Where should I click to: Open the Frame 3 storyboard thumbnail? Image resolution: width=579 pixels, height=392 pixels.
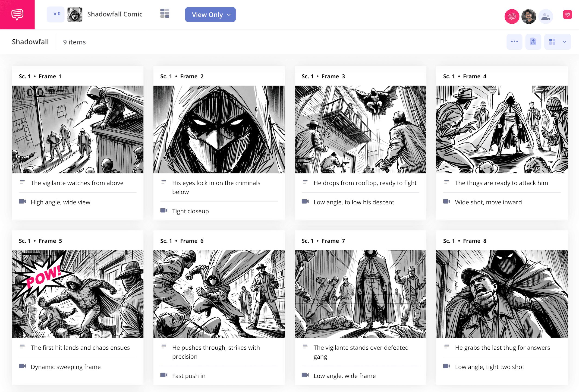tap(360, 130)
